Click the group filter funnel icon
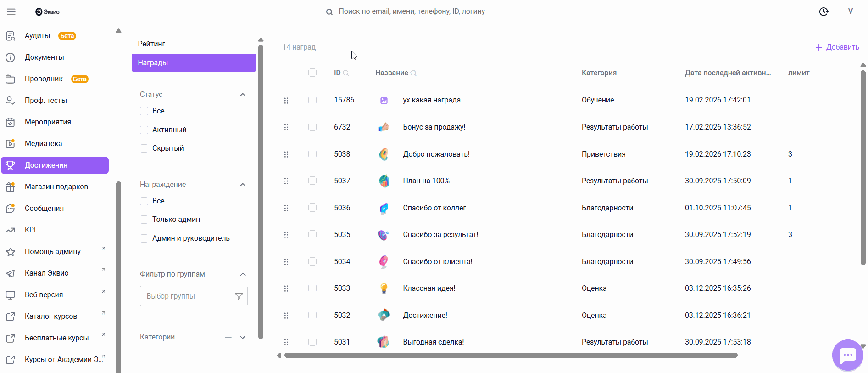868x373 pixels. (239, 296)
